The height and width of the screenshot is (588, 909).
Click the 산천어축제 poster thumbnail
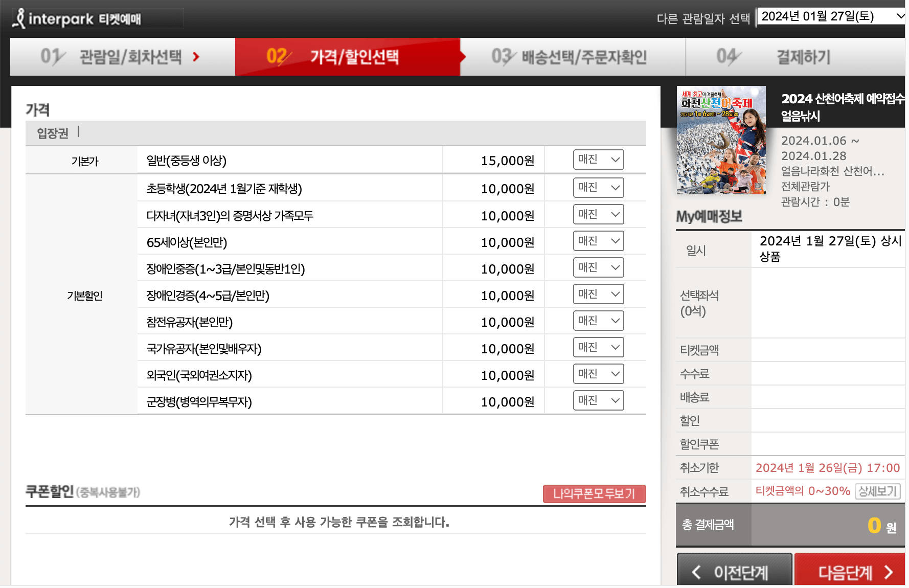click(721, 140)
